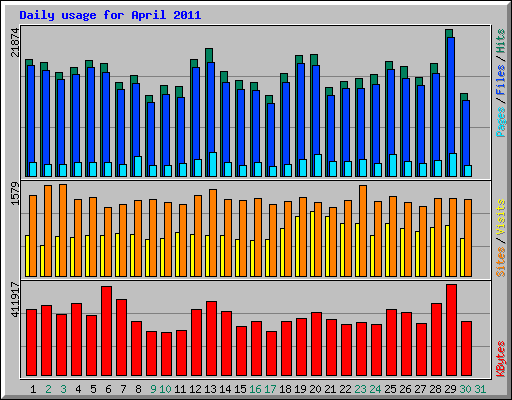
Task: Click the orange "Sites" legend label
Action: (500, 262)
